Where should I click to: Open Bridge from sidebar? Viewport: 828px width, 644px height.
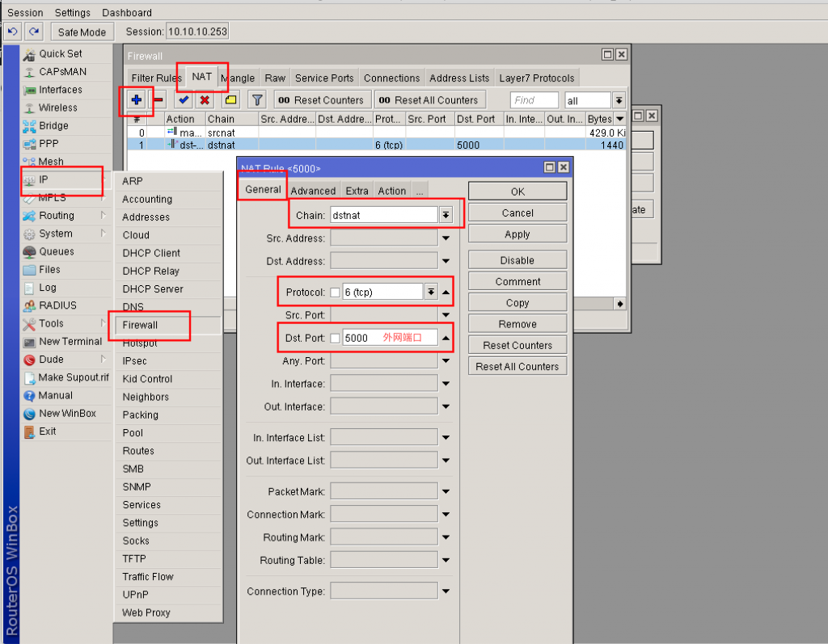pyautogui.click(x=53, y=125)
